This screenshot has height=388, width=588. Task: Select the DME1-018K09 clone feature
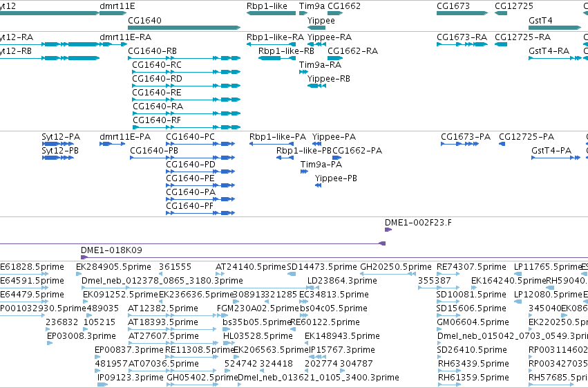coord(111,250)
